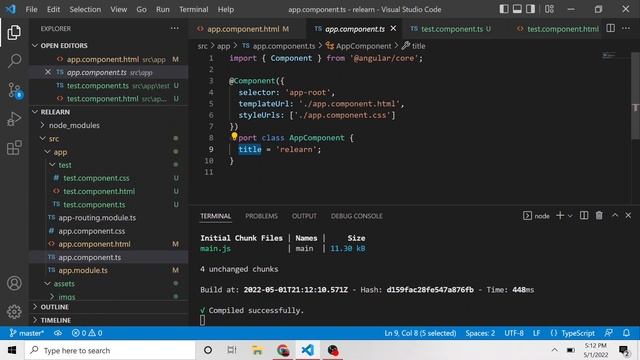Collapse the Open Editors section
The width and height of the screenshot is (640, 360).
click(x=35, y=45)
